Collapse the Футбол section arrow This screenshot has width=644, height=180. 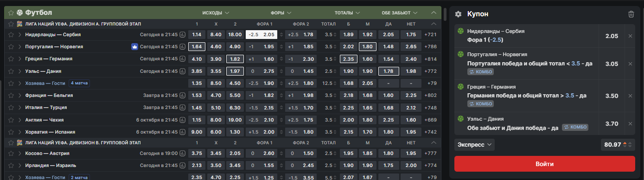coord(434,13)
